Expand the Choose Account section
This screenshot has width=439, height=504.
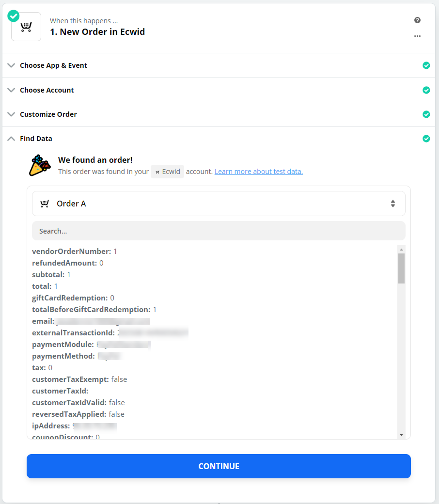(47, 90)
